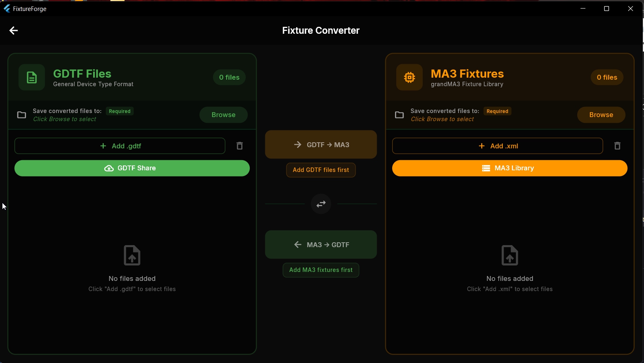Click Add .gdtf to select files
The height and width of the screenshot is (363, 644).
[x=120, y=146]
